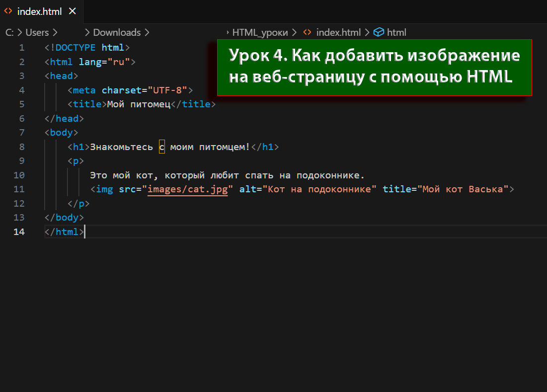Click the highlighted letter с on line 8

(162, 147)
